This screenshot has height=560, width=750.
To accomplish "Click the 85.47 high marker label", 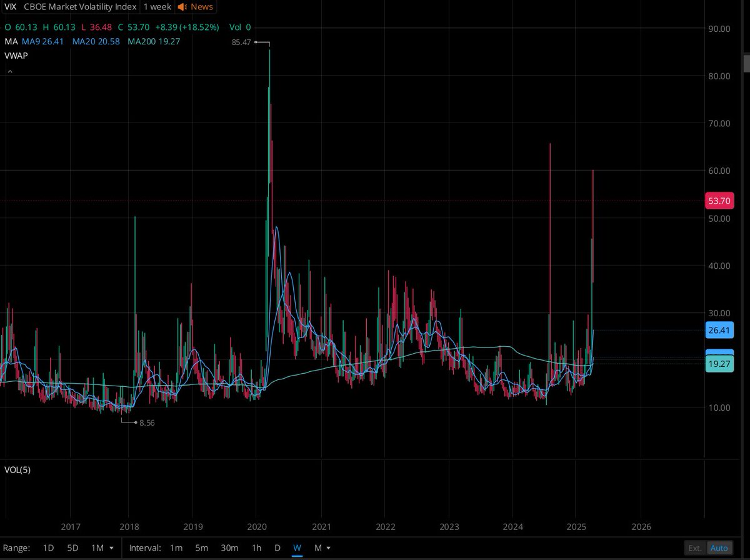I will coord(241,42).
